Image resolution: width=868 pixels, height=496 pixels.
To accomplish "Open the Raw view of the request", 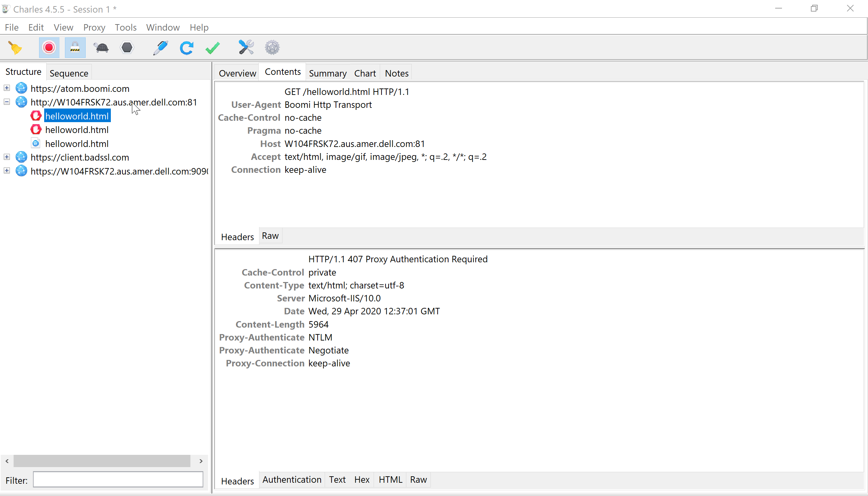I will coord(270,236).
